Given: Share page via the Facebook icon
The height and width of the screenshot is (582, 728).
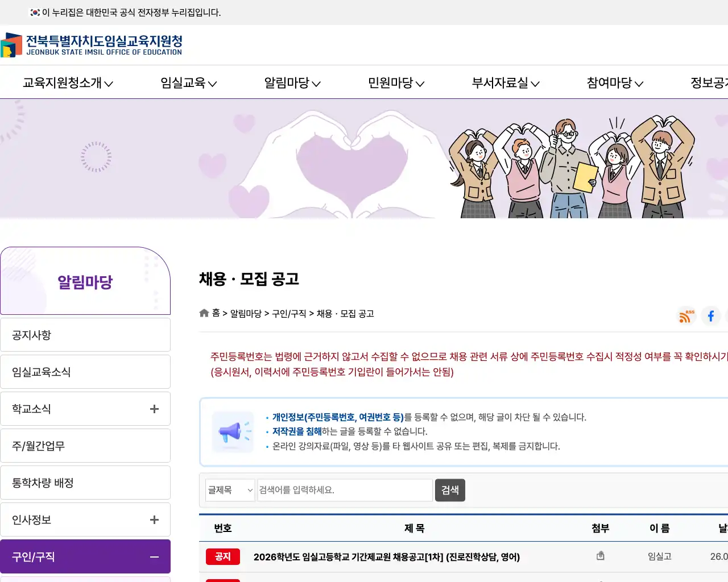Looking at the screenshot, I should click(710, 317).
